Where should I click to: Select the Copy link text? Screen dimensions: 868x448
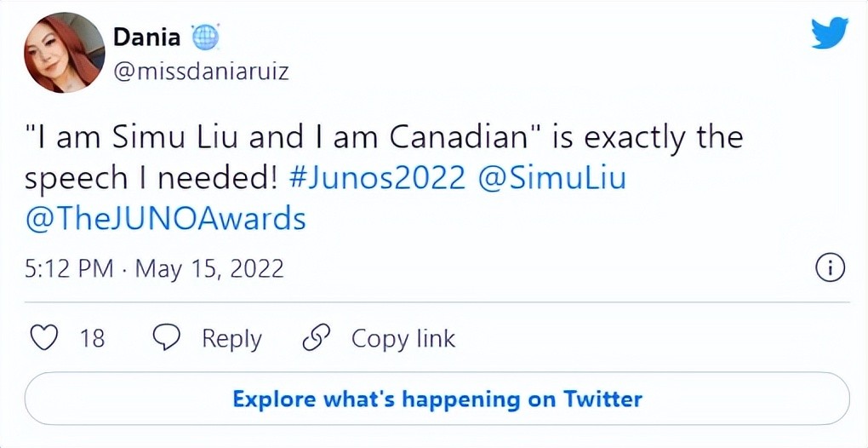(403, 338)
